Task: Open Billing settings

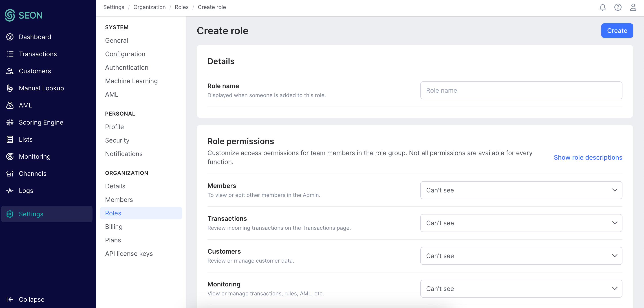Action: (114, 227)
